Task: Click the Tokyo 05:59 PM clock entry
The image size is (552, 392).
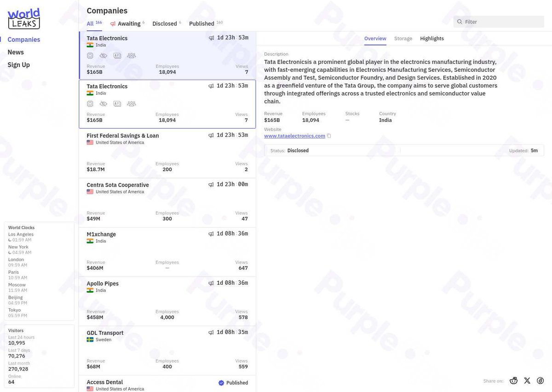Action: click(x=18, y=313)
